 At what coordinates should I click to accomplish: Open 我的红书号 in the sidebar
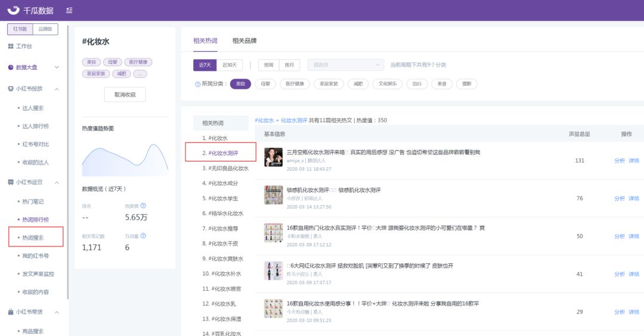pos(35,256)
